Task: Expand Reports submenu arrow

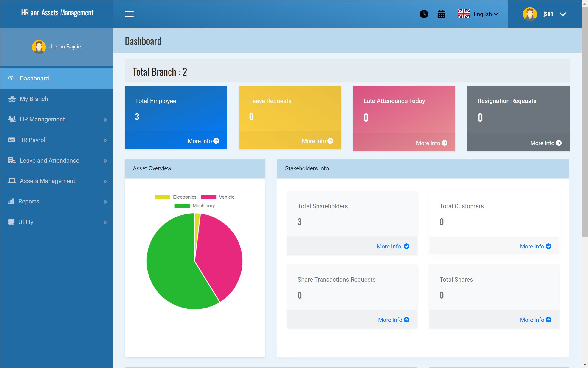Action: click(105, 202)
